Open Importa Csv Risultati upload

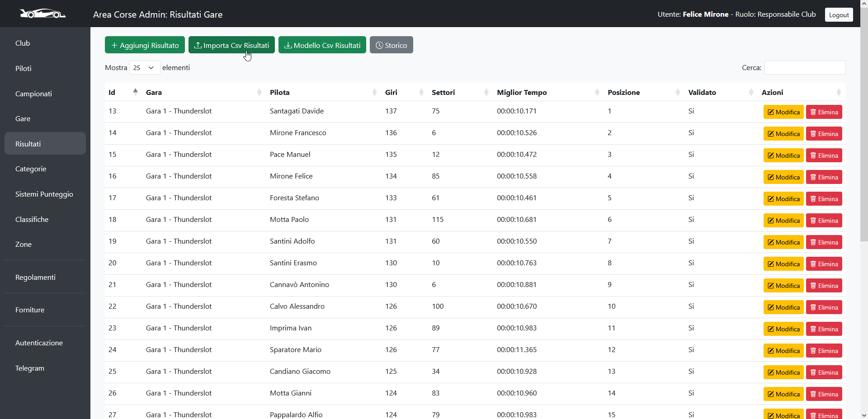[x=231, y=45]
